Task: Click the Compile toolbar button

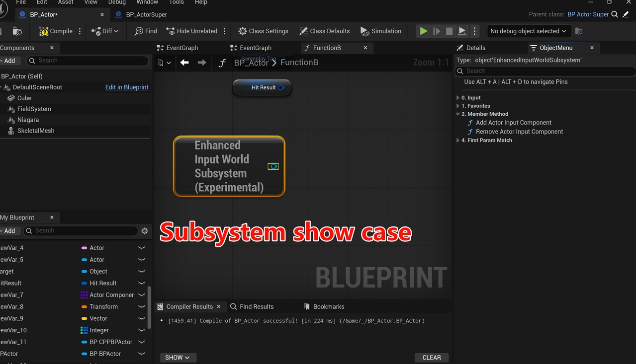Action: [x=56, y=31]
